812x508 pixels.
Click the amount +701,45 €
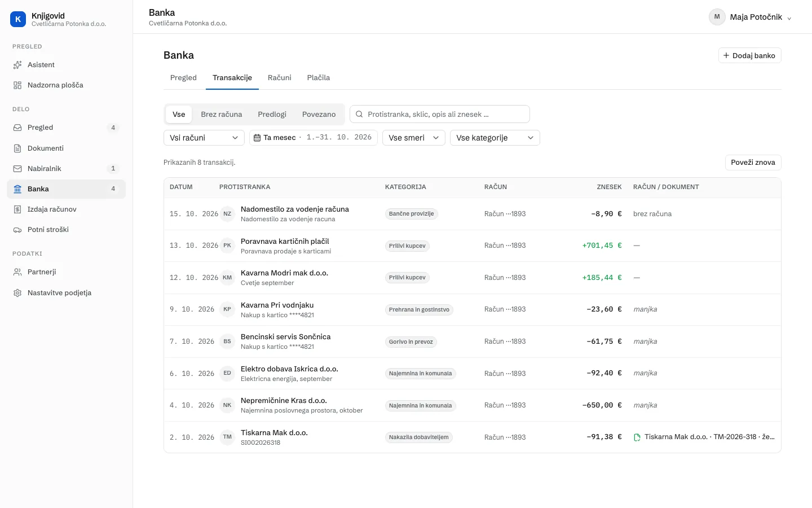pos(602,246)
